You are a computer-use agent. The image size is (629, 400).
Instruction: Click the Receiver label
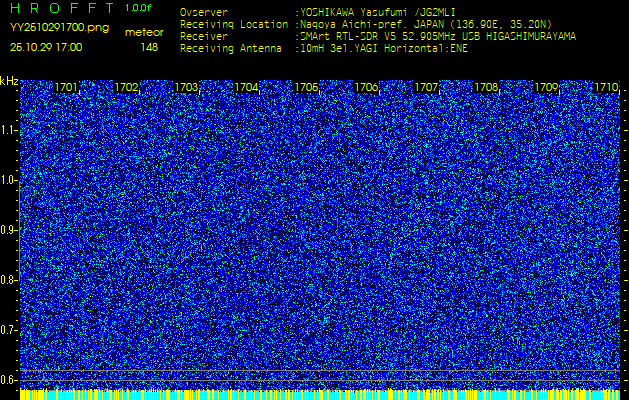tap(204, 37)
